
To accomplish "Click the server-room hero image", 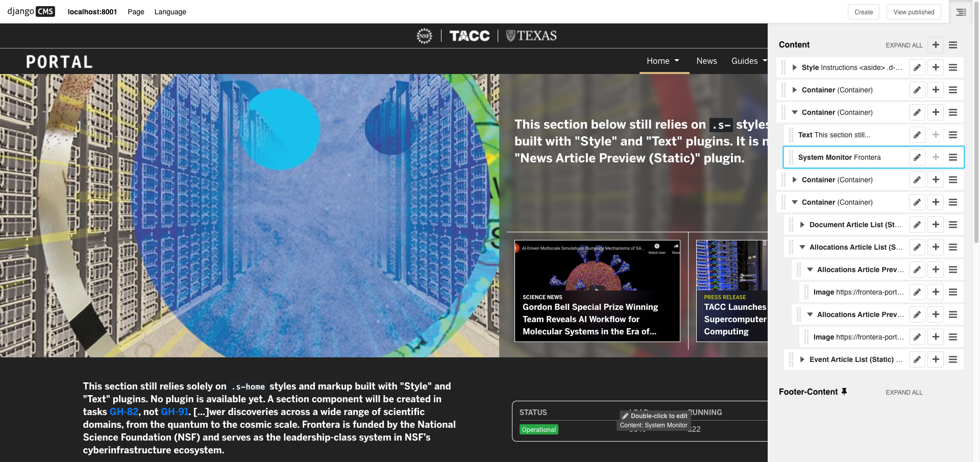I will click(x=250, y=215).
